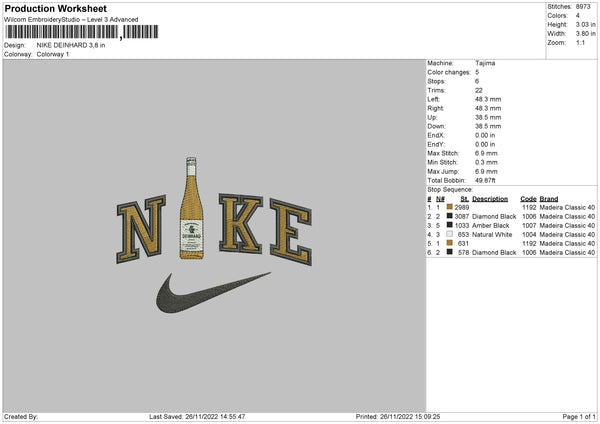The width and height of the screenshot is (600, 424).
Task: Select the Colorway 1 value
Action: 53,54
